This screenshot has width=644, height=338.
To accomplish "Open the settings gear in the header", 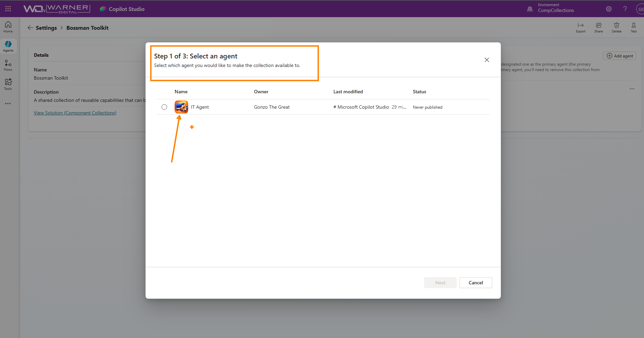I will (x=609, y=9).
